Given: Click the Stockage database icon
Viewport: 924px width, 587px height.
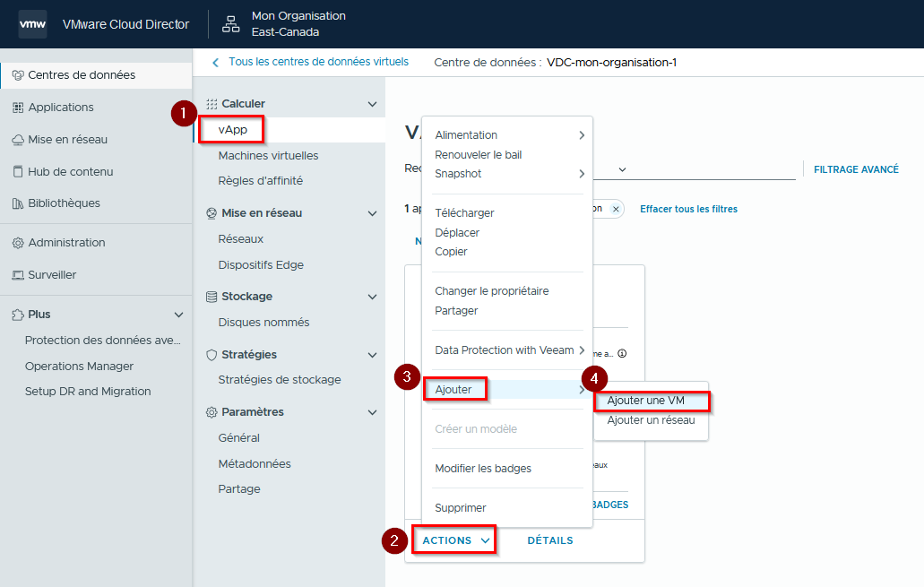Looking at the screenshot, I should (x=212, y=297).
